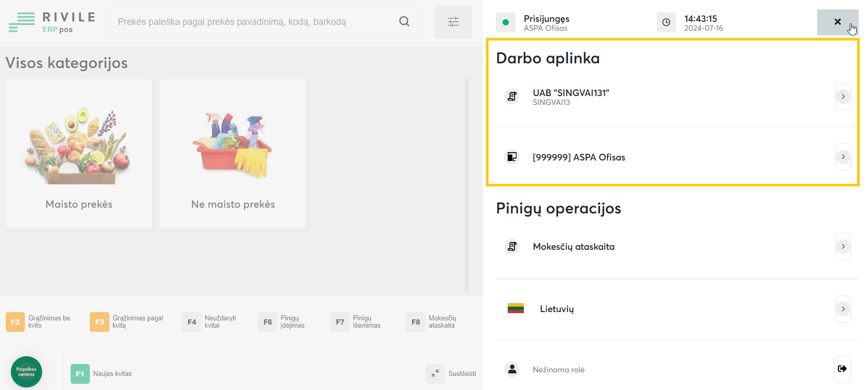The height and width of the screenshot is (390, 868).
Task: Click the search magnifier icon
Action: [x=404, y=21]
